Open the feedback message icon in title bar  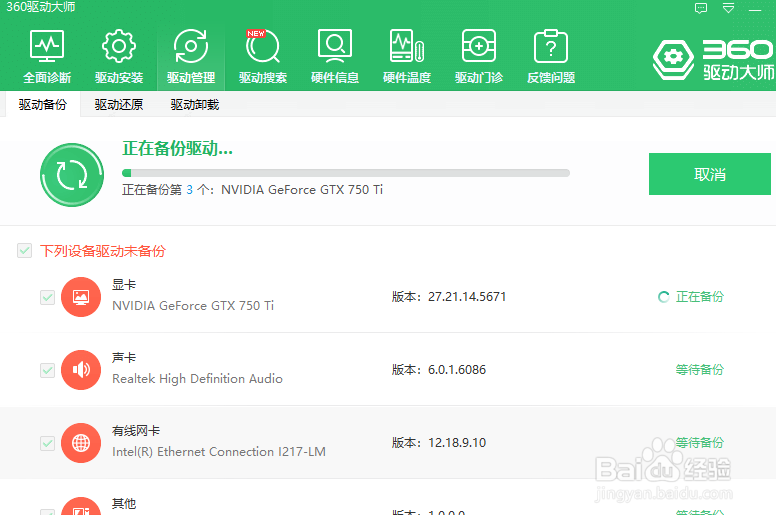pyautogui.click(x=701, y=8)
